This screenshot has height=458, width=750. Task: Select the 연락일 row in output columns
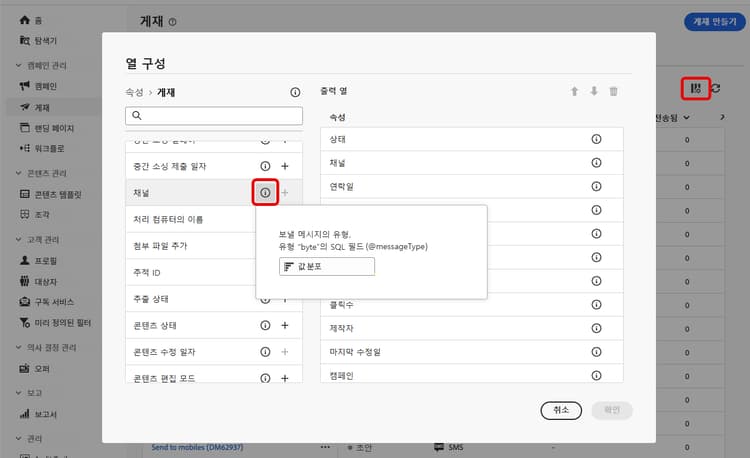pyautogui.click(x=472, y=186)
